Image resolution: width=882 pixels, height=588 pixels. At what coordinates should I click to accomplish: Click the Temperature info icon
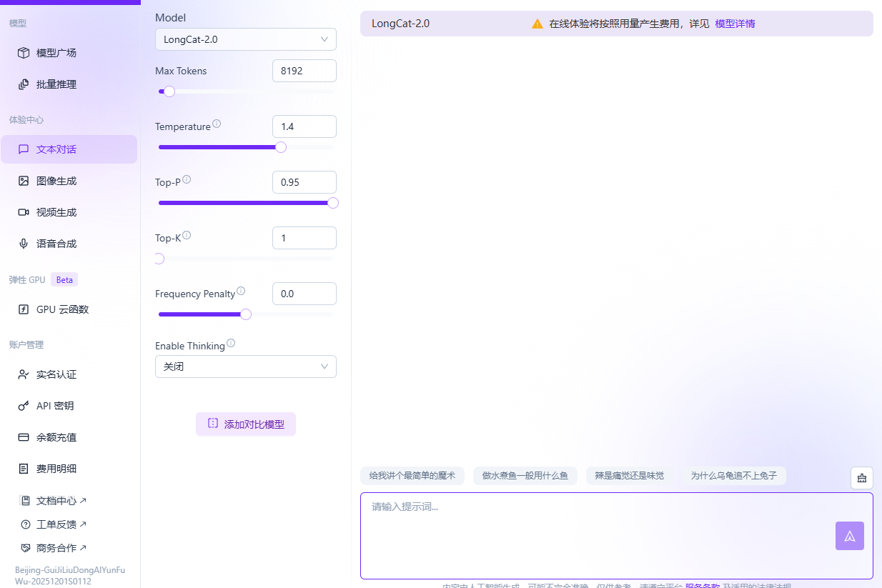point(217,124)
